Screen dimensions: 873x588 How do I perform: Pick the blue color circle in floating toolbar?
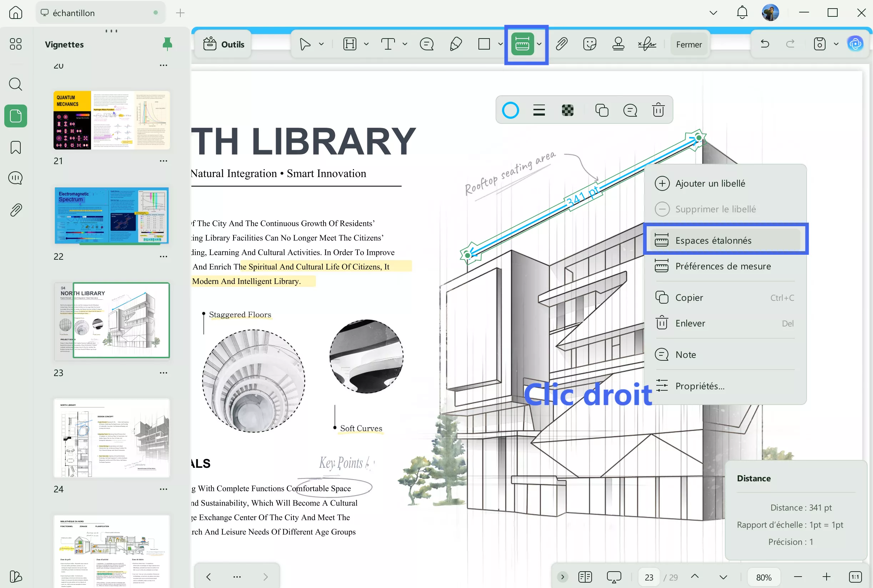pos(511,110)
